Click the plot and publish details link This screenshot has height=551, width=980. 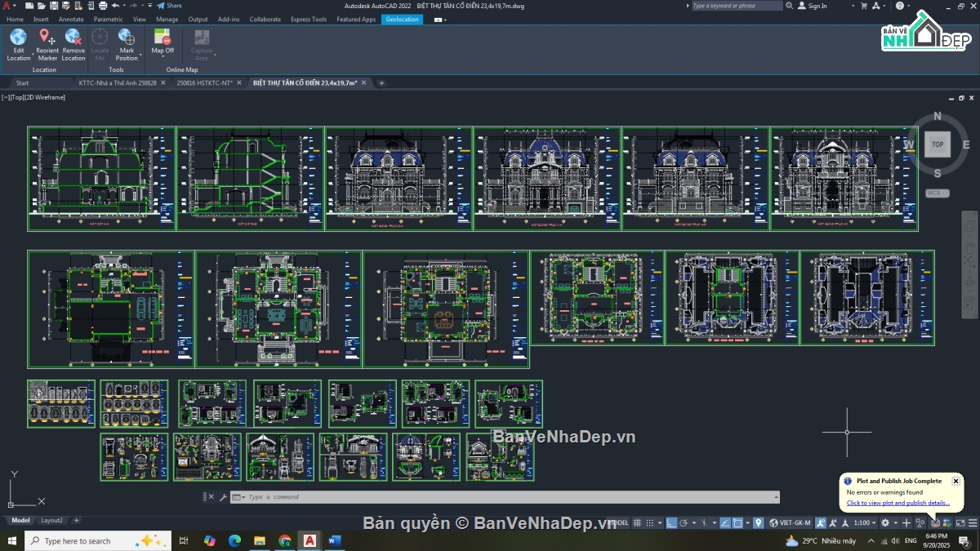898,503
